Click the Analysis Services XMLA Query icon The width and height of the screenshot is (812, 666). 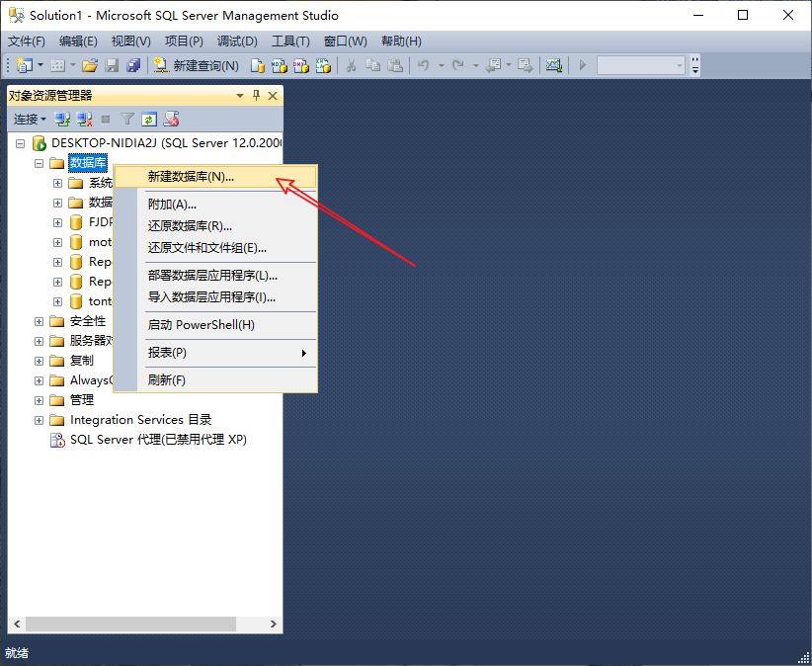click(323, 65)
